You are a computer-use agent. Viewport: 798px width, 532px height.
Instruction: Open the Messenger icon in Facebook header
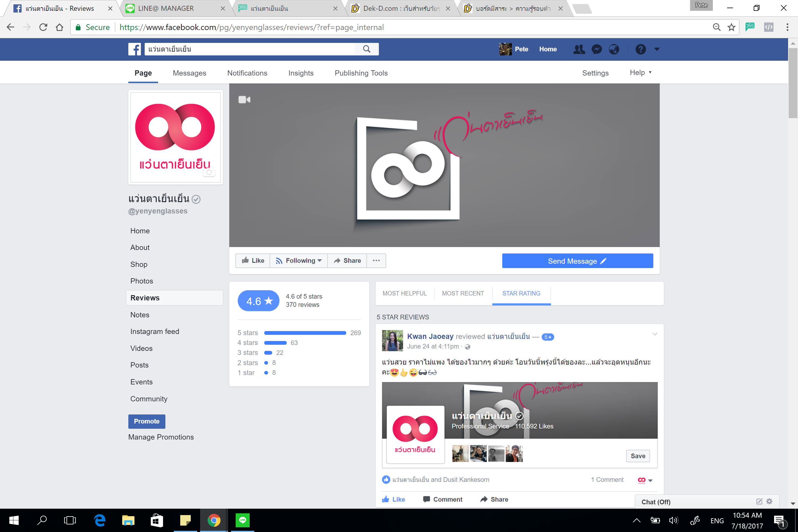pyautogui.click(x=596, y=49)
